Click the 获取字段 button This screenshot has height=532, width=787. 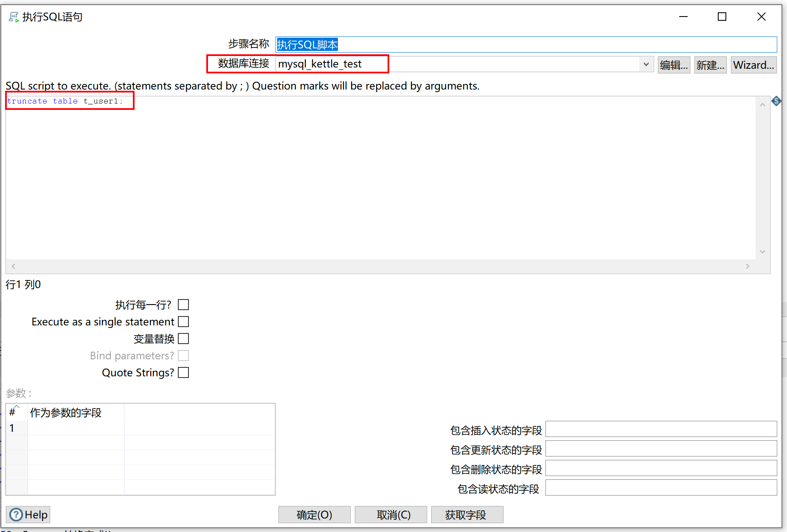[x=467, y=515]
